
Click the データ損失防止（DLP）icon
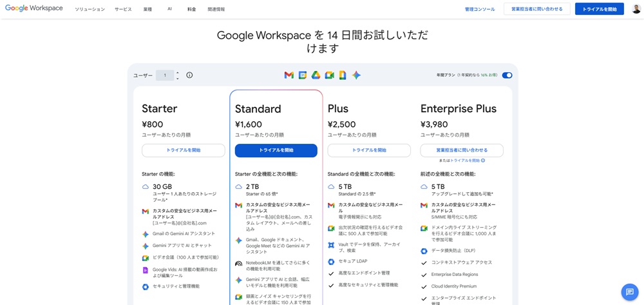point(424,251)
